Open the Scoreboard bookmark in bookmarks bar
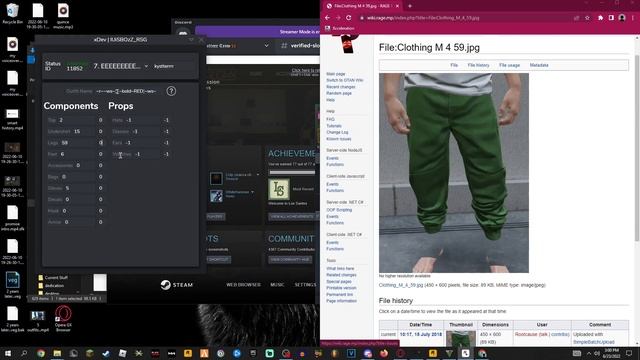This screenshot has width=640, height=360. tap(340, 28)
